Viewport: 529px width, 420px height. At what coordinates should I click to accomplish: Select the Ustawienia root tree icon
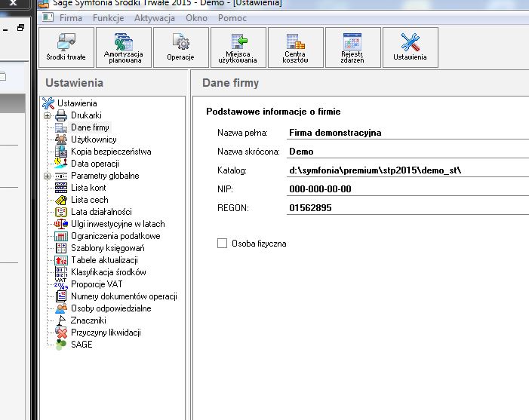(x=48, y=103)
